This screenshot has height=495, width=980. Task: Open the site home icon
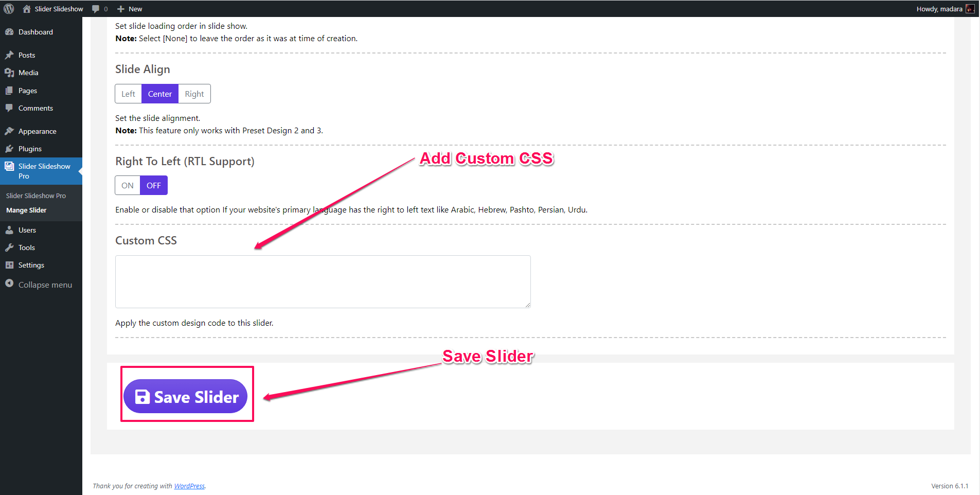[x=27, y=9]
